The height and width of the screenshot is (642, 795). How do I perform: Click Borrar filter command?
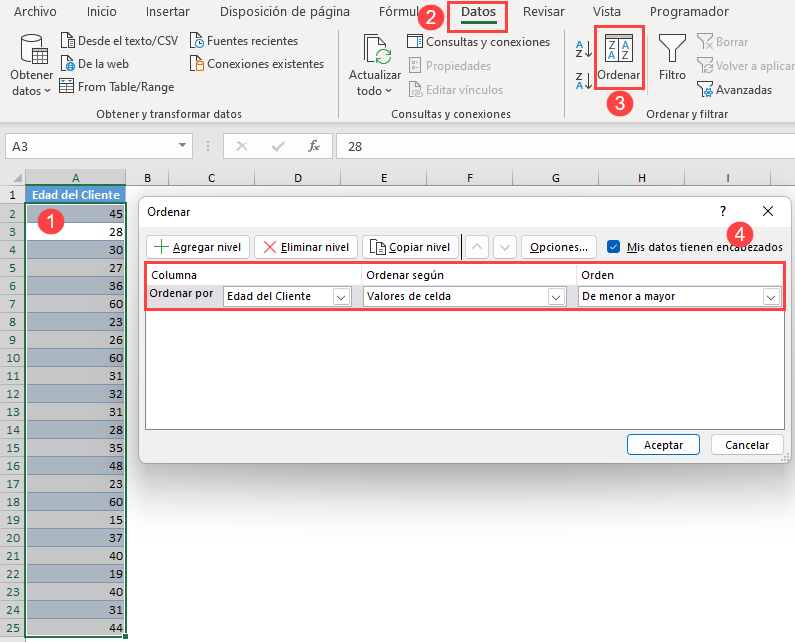tap(722, 42)
